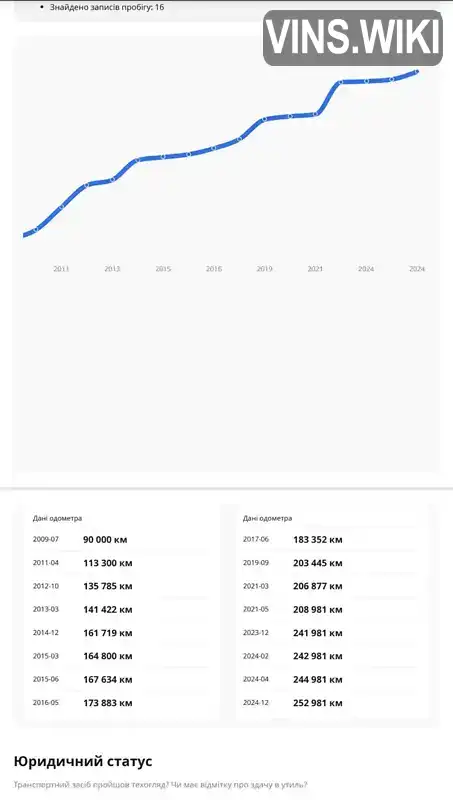Click the 2021 axis label on chart
Viewport: 453px width, 800px height.
tap(315, 269)
